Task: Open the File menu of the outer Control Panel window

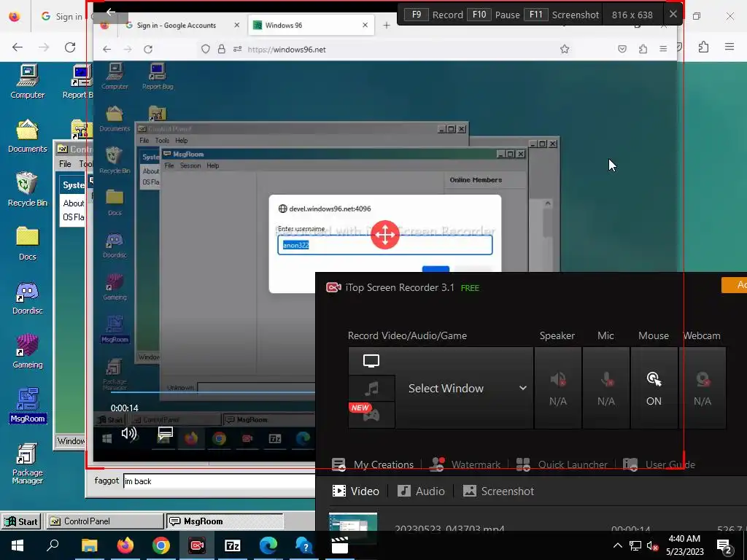Action: point(65,164)
